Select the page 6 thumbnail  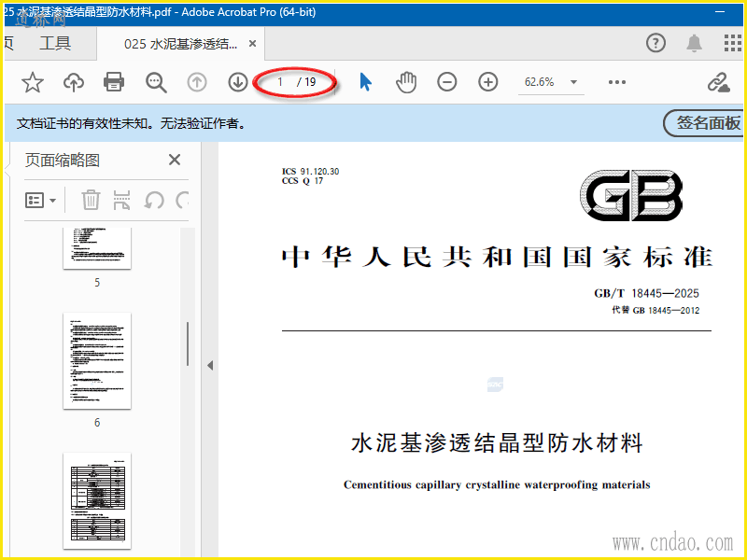(x=97, y=360)
